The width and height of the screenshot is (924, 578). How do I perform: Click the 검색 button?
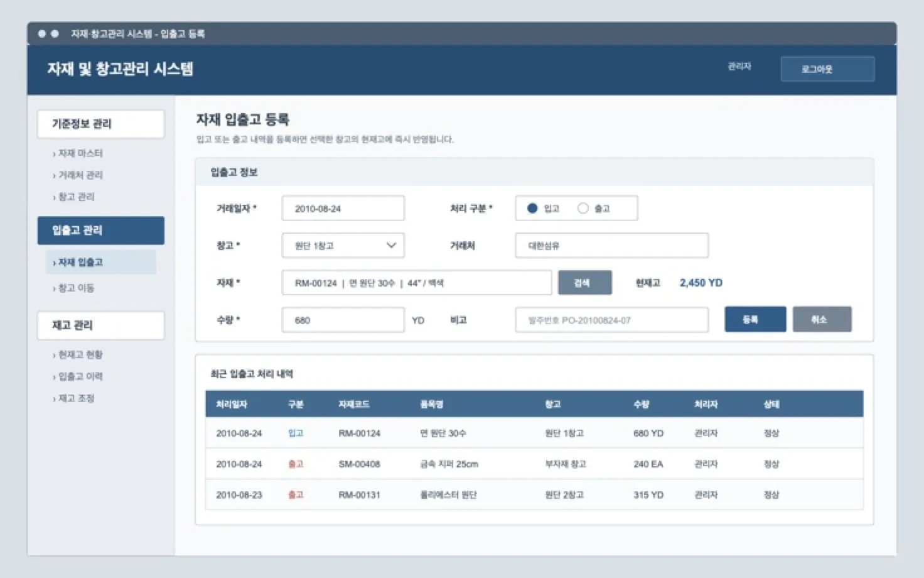pos(585,283)
